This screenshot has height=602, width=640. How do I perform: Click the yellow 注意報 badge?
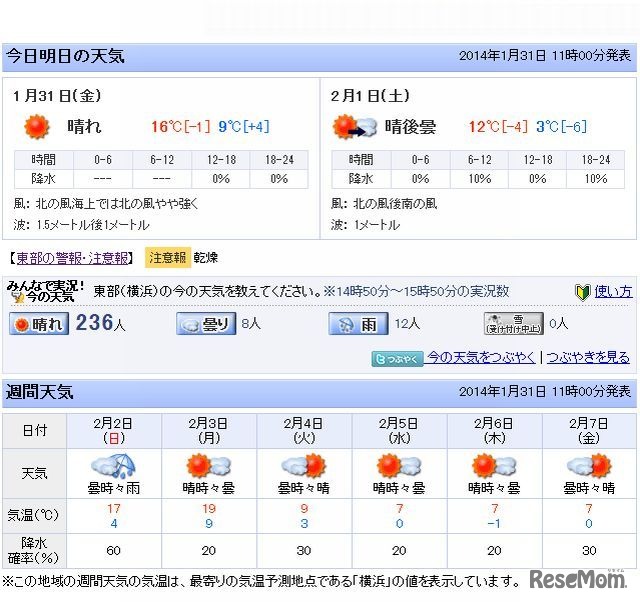tap(168, 258)
